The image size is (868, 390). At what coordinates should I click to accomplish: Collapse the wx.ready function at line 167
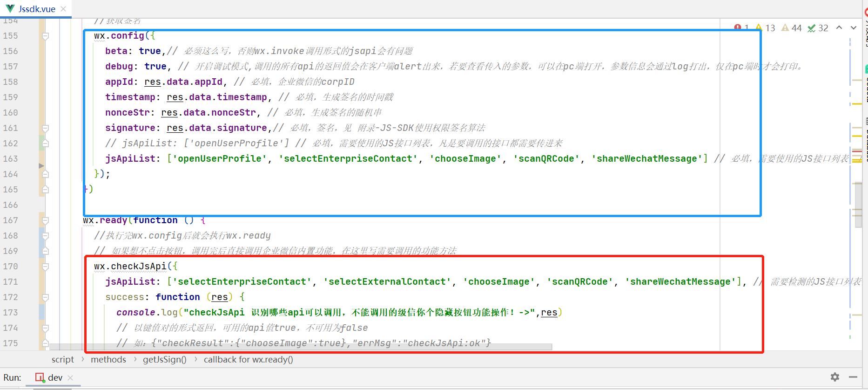point(45,220)
